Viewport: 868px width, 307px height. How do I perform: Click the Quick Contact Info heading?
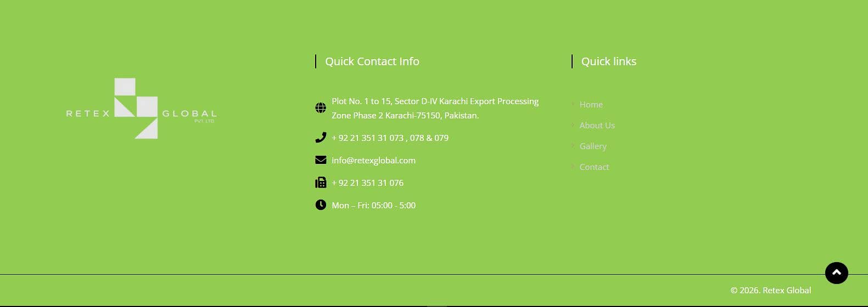click(x=372, y=61)
